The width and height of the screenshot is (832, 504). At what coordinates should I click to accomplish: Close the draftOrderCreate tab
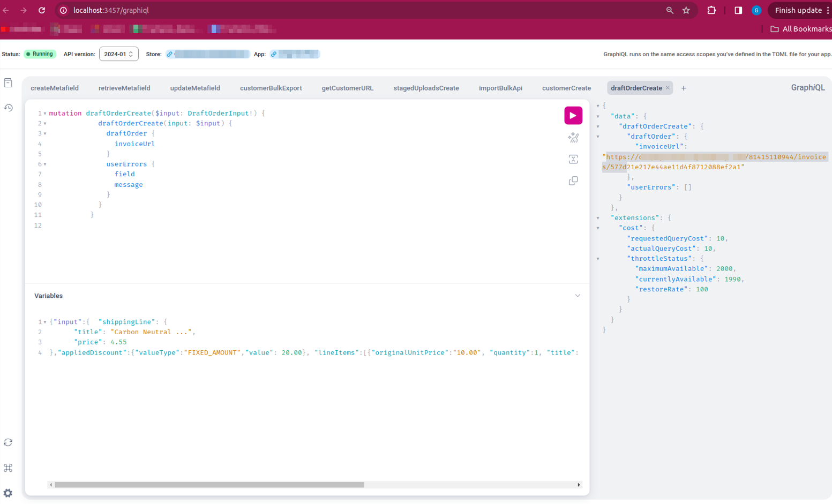click(668, 88)
